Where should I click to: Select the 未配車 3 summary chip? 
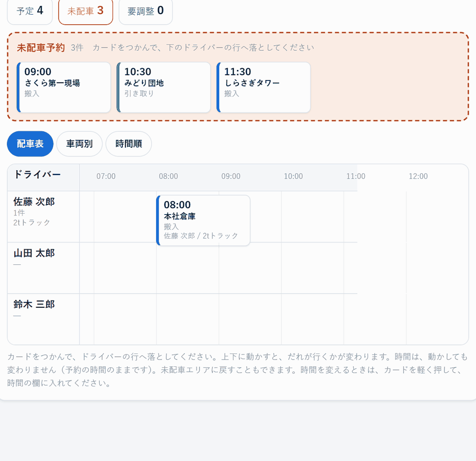(x=86, y=11)
